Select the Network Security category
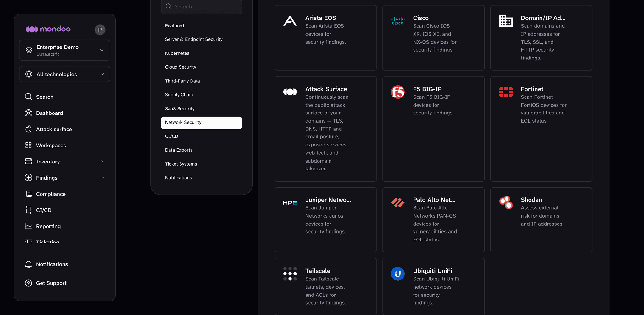The image size is (644, 315). pos(201,123)
